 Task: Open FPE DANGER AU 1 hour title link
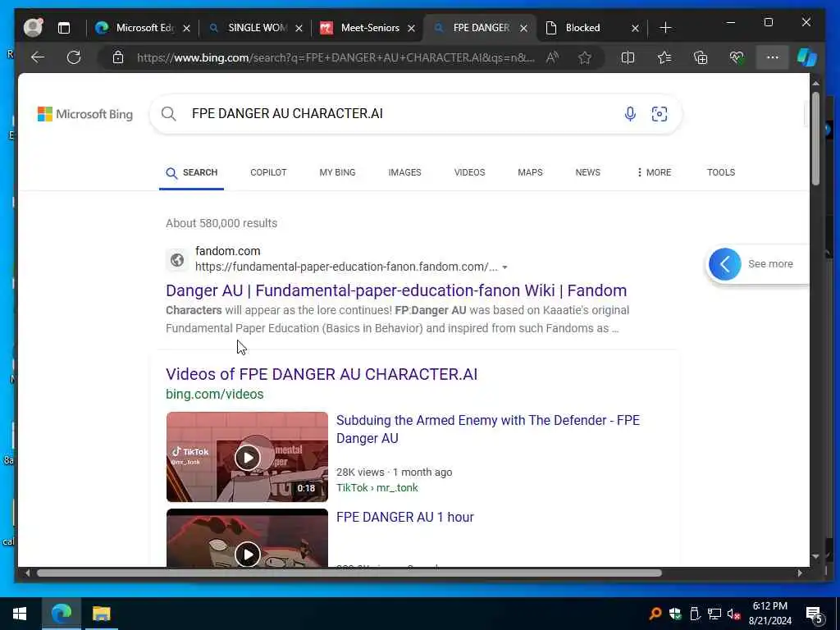tap(405, 517)
